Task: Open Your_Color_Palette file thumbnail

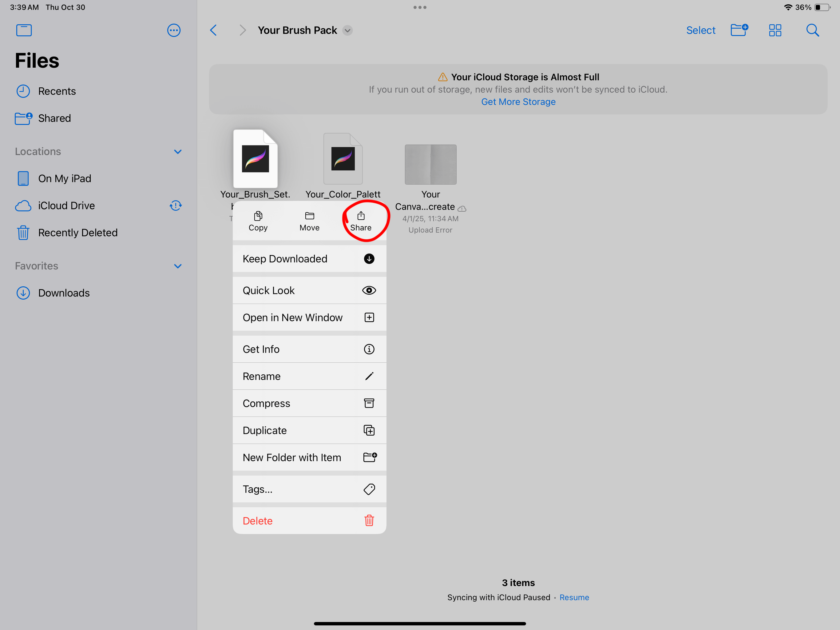Action: (x=343, y=159)
